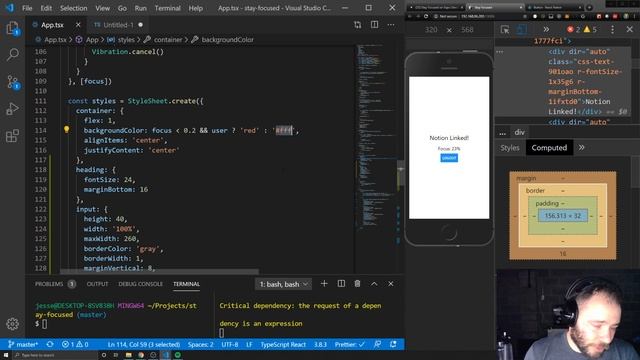Open the terminal selector dropdown 1: bash, bash
The image size is (640, 360).
click(283, 284)
